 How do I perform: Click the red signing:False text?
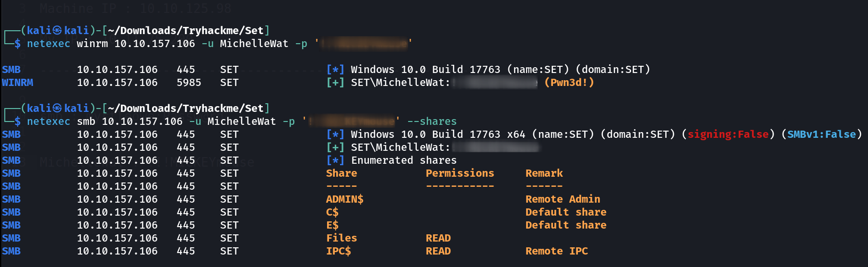(728, 134)
